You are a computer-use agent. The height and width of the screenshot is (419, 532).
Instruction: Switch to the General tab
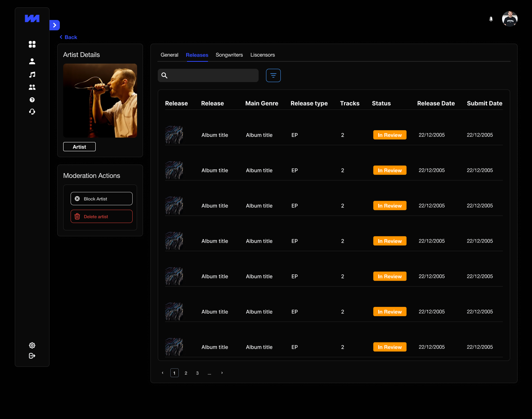169,55
